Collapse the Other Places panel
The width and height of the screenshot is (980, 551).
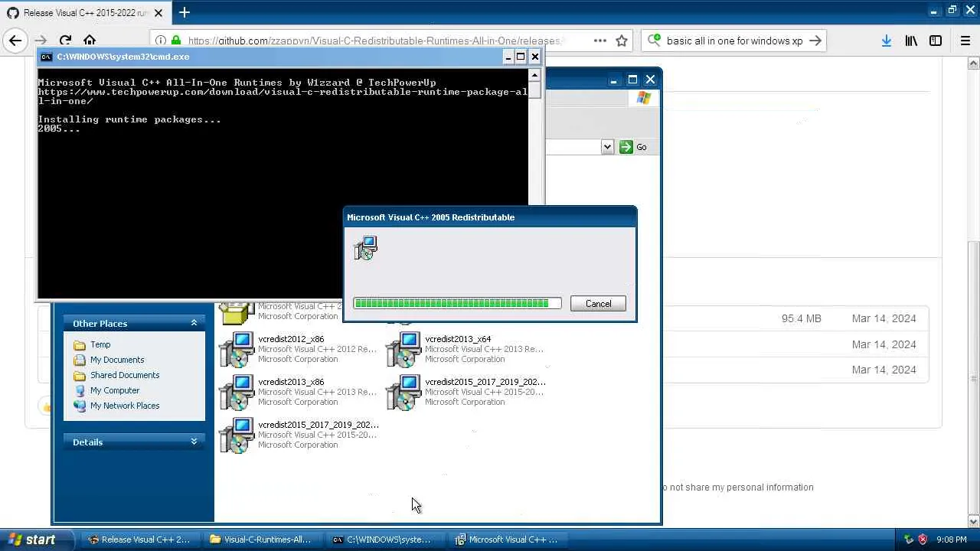click(194, 323)
